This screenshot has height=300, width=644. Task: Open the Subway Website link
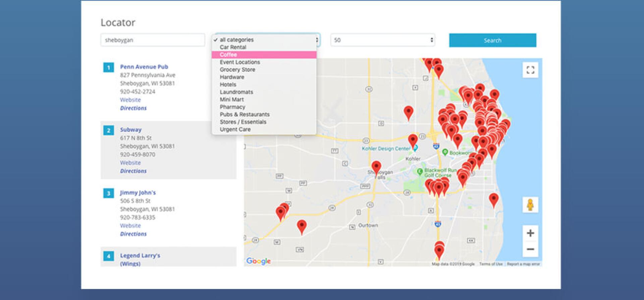pyautogui.click(x=130, y=163)
